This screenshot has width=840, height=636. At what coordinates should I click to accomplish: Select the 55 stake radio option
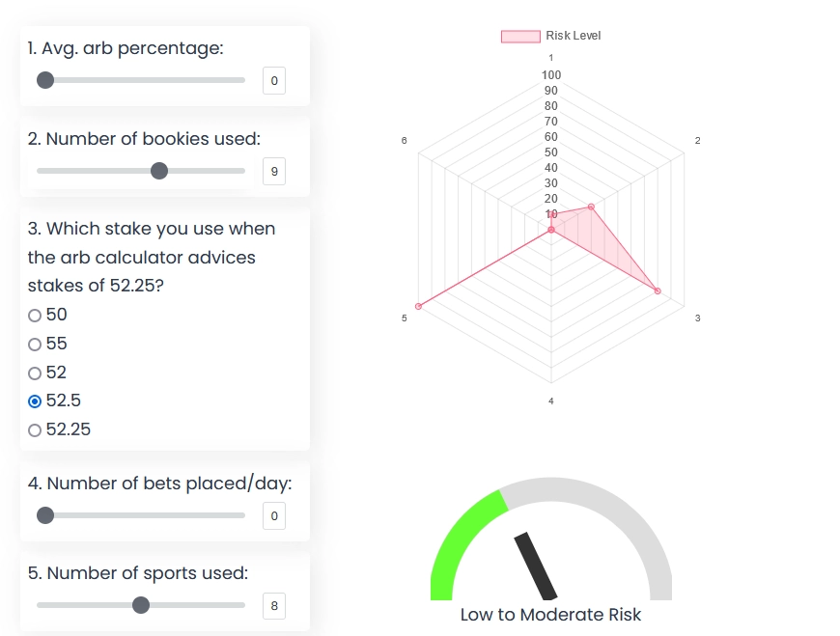coord(36,345)
